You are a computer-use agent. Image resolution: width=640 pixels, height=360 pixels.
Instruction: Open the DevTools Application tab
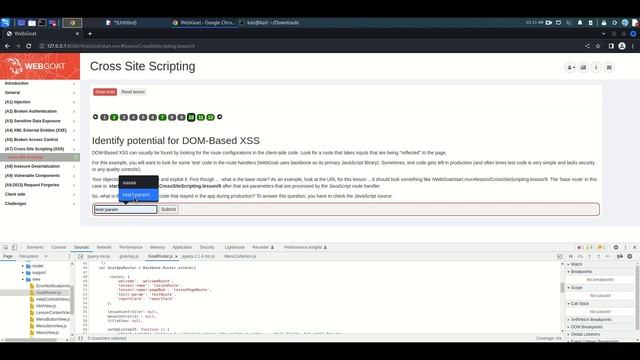(182, 247)
